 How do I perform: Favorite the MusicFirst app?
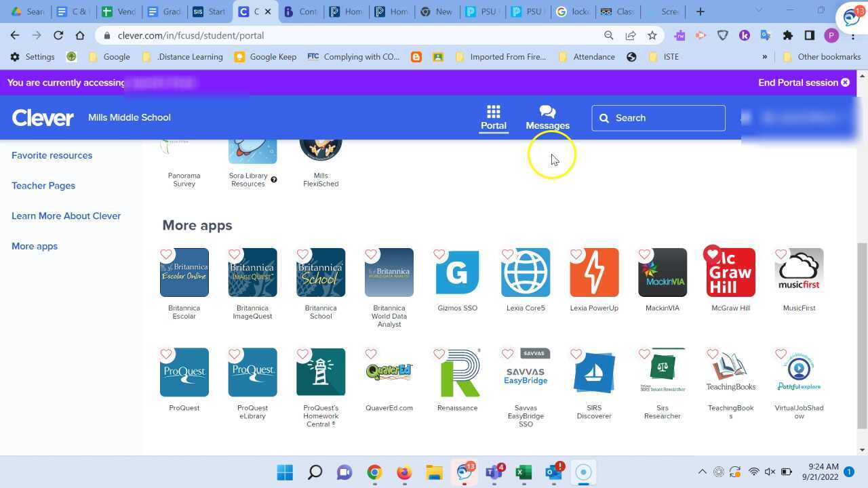pyautogui.click(x=781, y=254)
